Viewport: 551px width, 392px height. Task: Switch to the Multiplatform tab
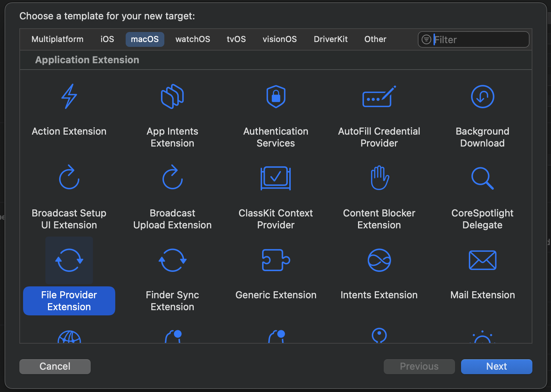tap(58, 39)
